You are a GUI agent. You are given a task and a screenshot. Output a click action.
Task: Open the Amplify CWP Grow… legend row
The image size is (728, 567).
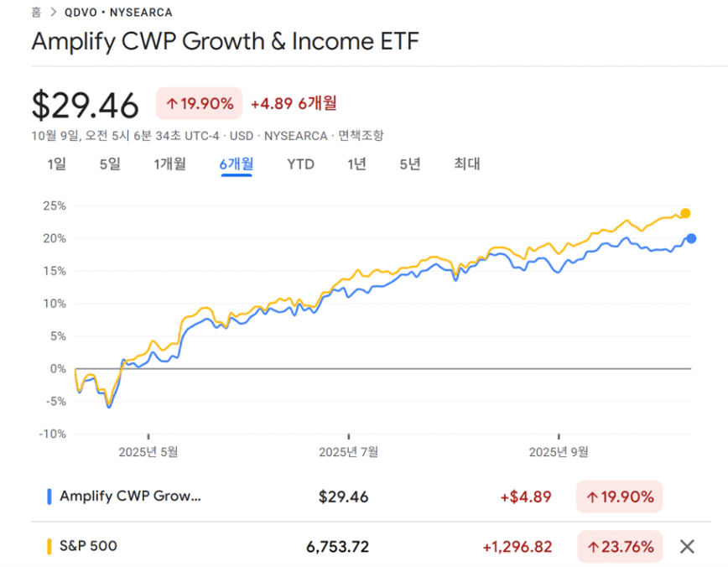(131, 497)
